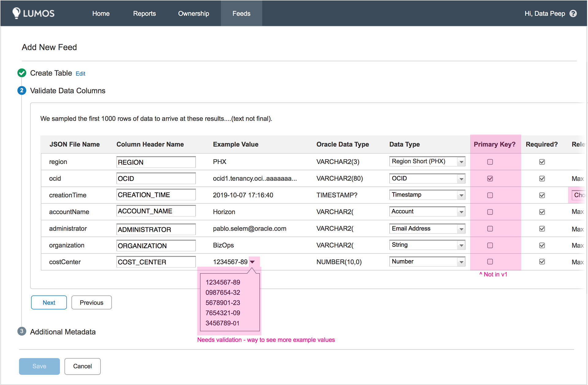The image size is (588, 385).
Task: Click the Validate Data Columns step heading
Action: (68, 91)
